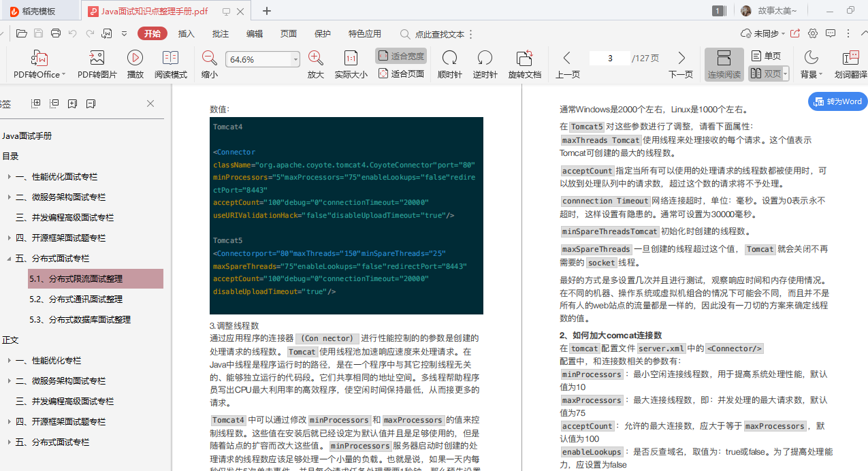
Task: Expand 正文 一、性能优化专栏 node
Action: click(9, 361)
